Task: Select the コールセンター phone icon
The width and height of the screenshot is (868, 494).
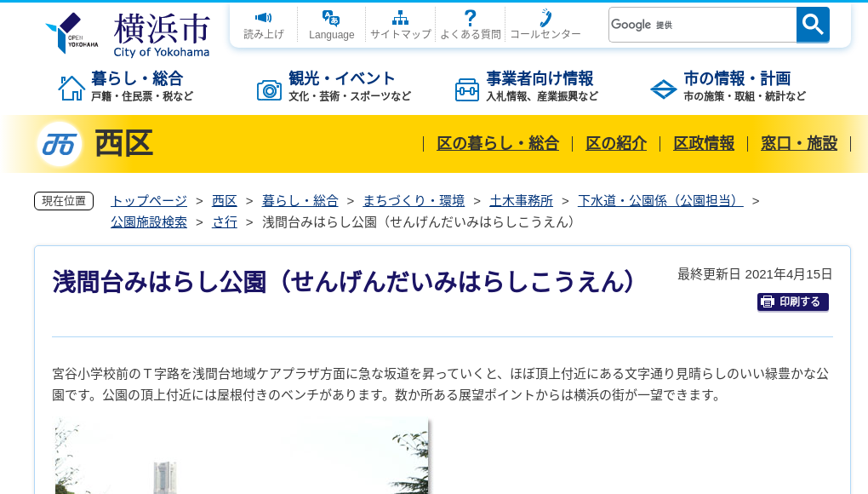Action: [544, 18]
